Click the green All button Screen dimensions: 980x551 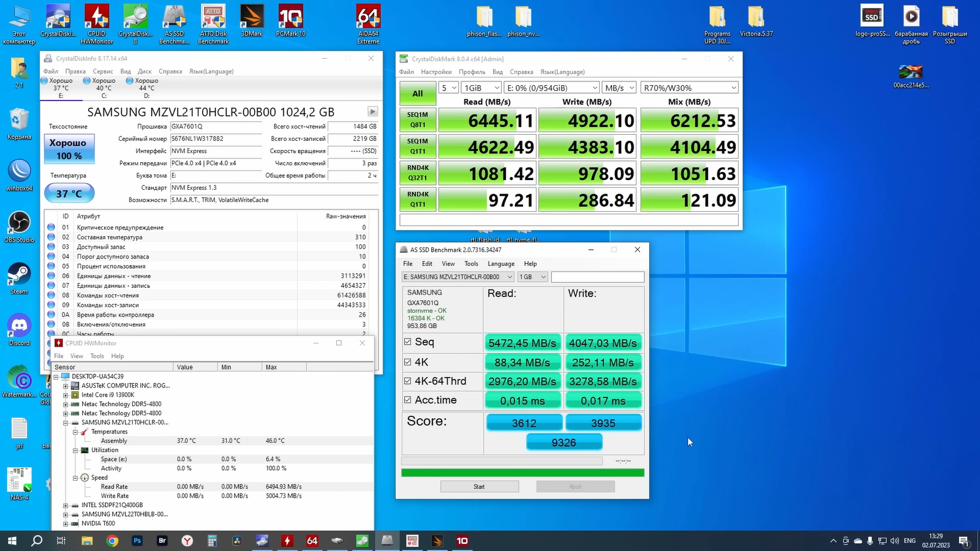[x=418, y=94]
